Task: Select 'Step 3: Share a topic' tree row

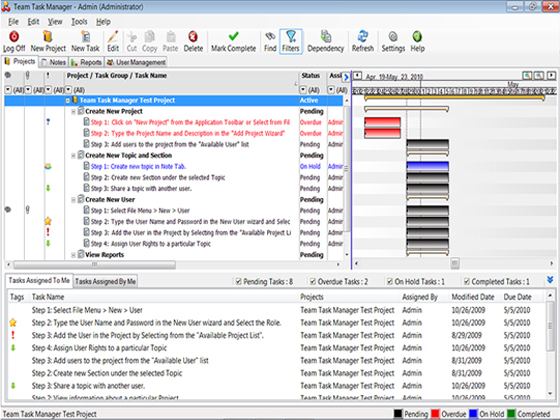Action: coord(141,189)
